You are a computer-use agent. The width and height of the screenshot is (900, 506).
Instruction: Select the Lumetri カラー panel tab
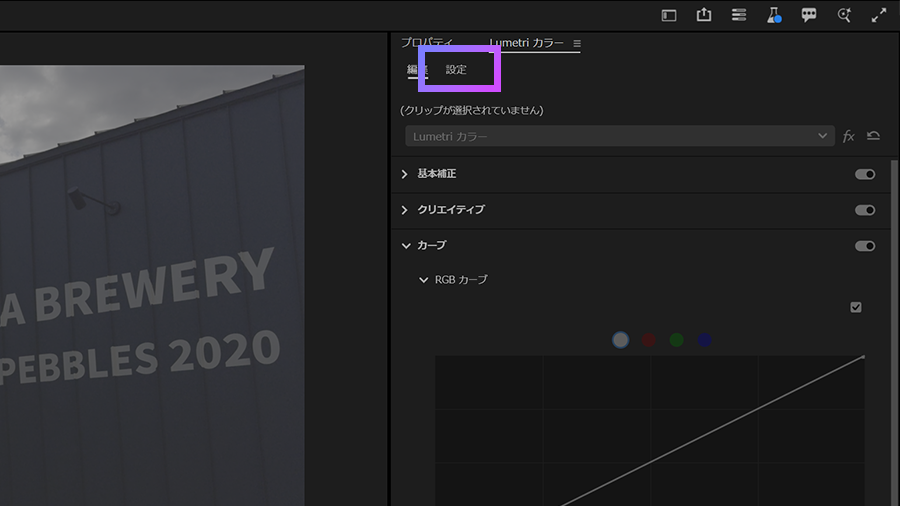pyautogui.click(x=526, y=42)
